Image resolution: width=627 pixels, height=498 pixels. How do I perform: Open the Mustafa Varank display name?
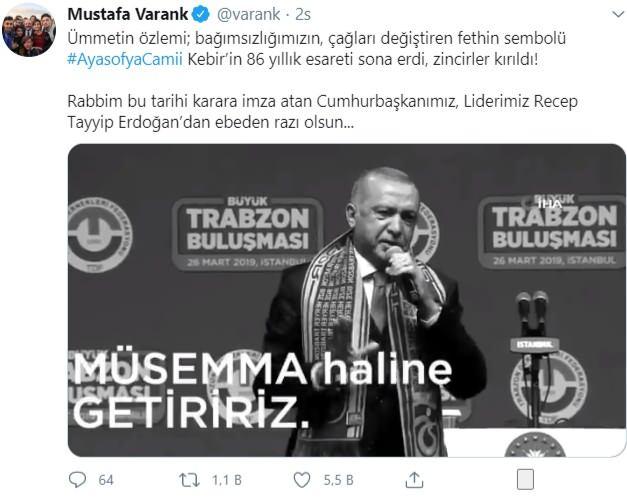[x=128, y=14]
